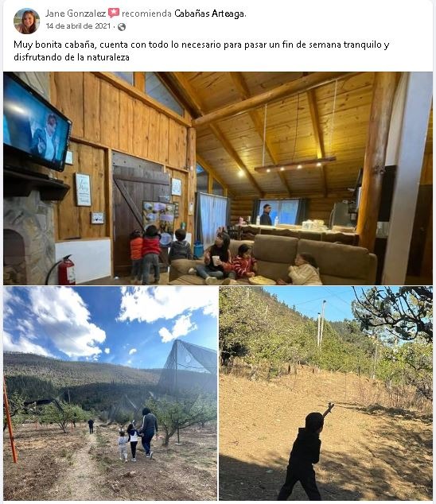This screenshot has height=504, width=436.
Task: Open the orchard walking path photo
Action: (x=111, y=394)
